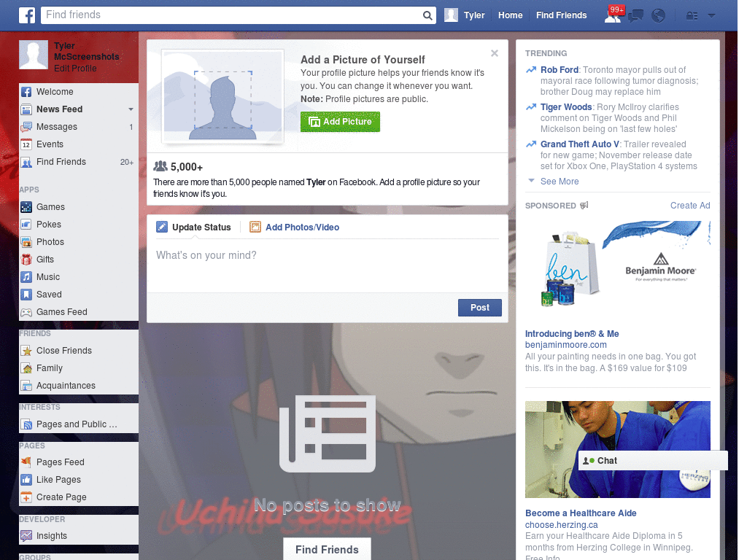Screen dimensions: 747x560
Task: Click in the Find friends search field
Action: (231, 15)
